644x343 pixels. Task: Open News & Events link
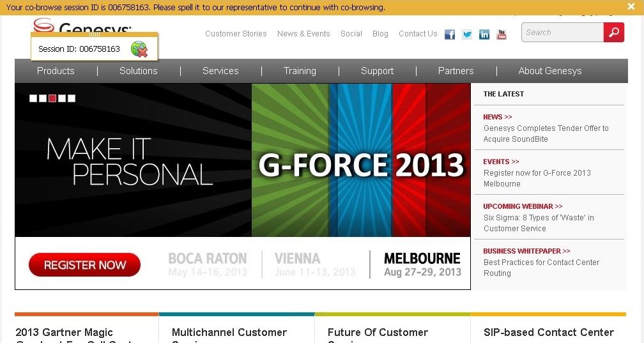pos(303,34)
